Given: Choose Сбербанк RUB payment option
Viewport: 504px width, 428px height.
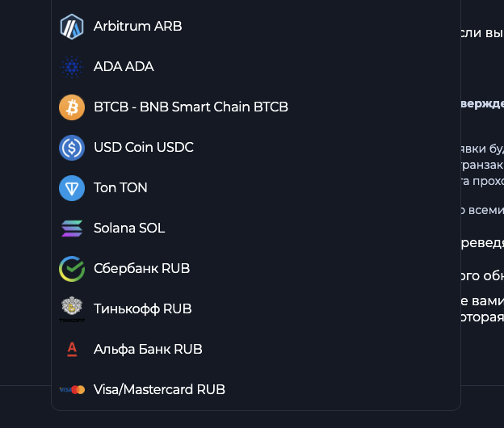Looking at the screenshot, I should coord(141,269).
